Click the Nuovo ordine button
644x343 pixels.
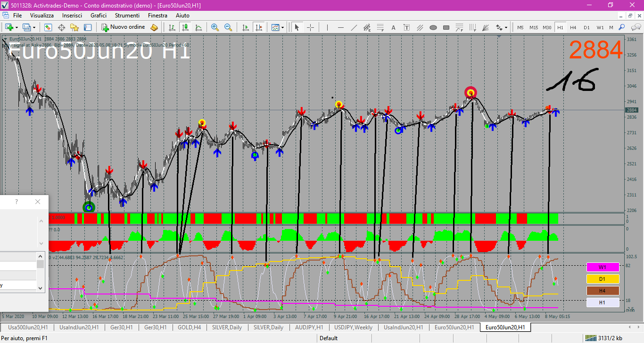pyautogui.click(x=124, y=27)
